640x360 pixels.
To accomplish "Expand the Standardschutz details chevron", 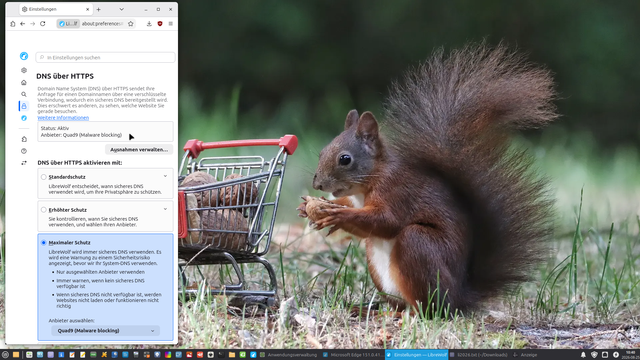I will [165, 176].
